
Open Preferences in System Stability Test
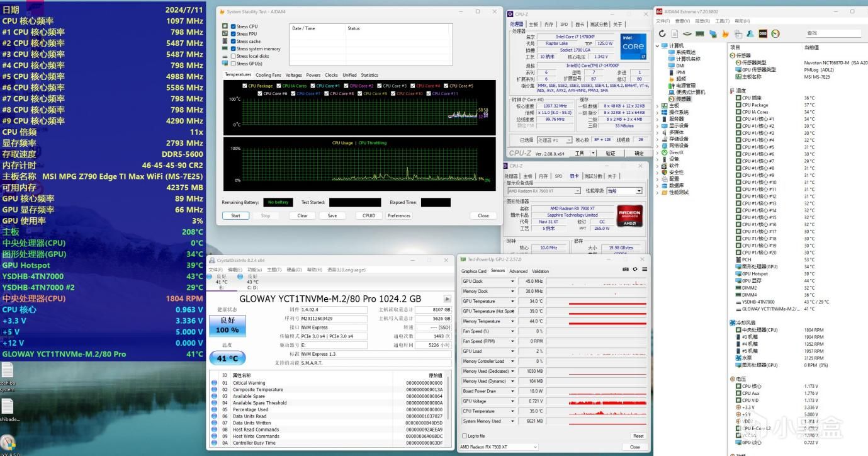(399, 215)
